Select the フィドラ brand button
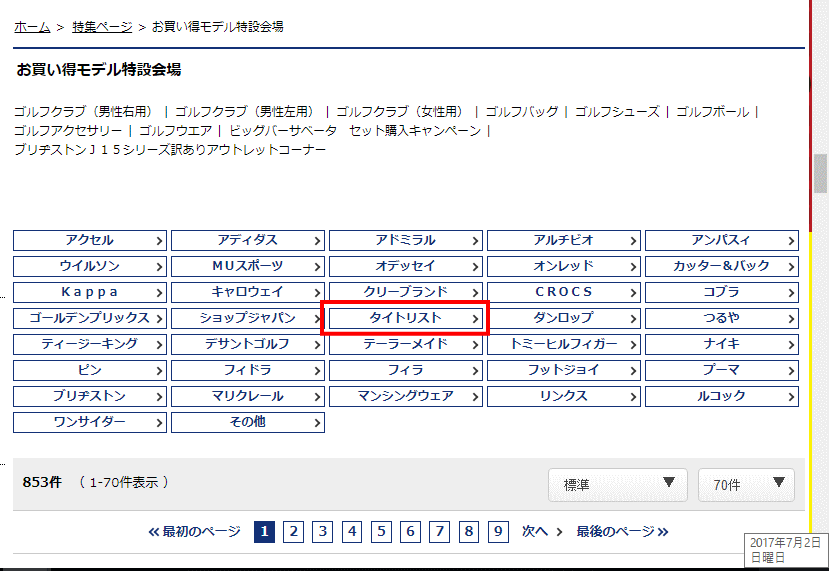The height and width of the screenshot is (571, 829). [248, 370]
